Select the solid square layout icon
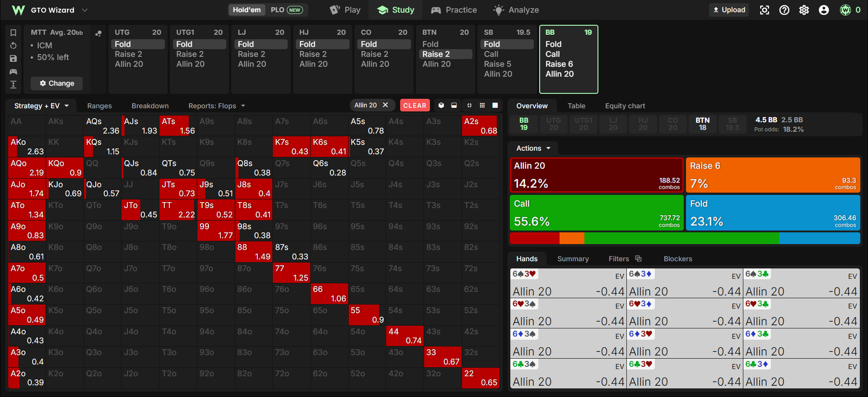The height and width of the screenshot is (397, 868). point(495,106)
